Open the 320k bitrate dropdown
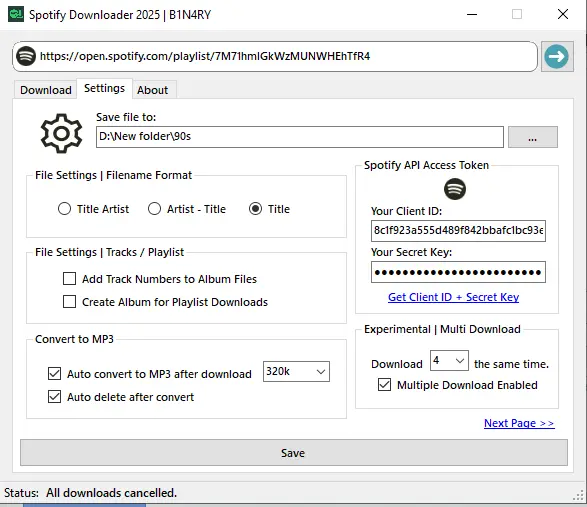The image size is (587, 507). point(296,371)
